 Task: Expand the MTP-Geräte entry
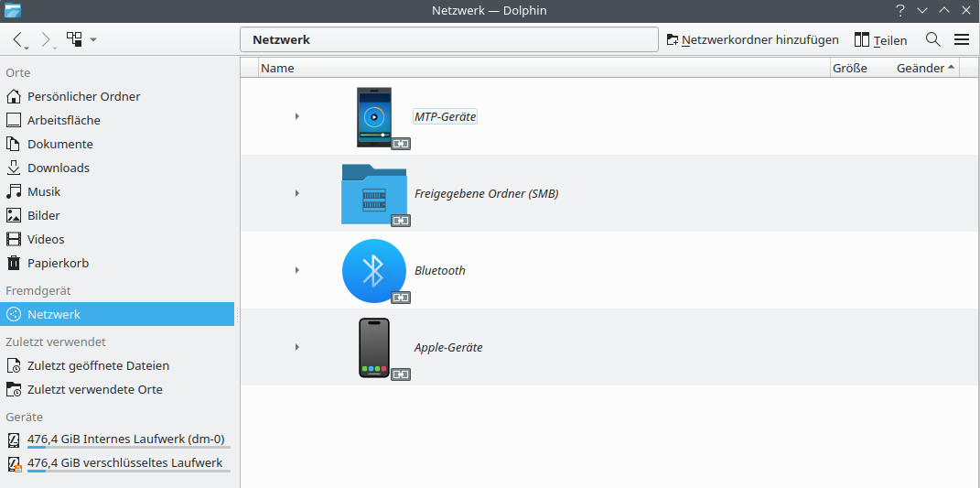(296, 115)
